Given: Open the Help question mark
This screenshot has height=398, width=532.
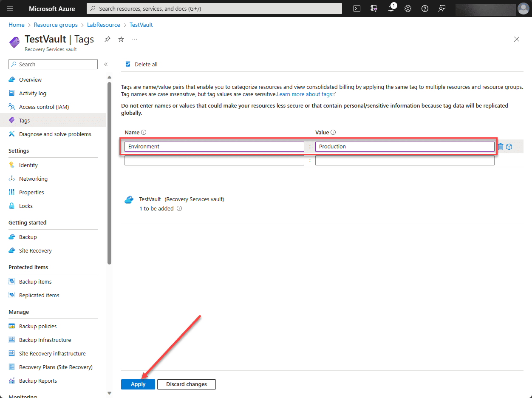Looking at the screenshot, I should click(425, 9).
